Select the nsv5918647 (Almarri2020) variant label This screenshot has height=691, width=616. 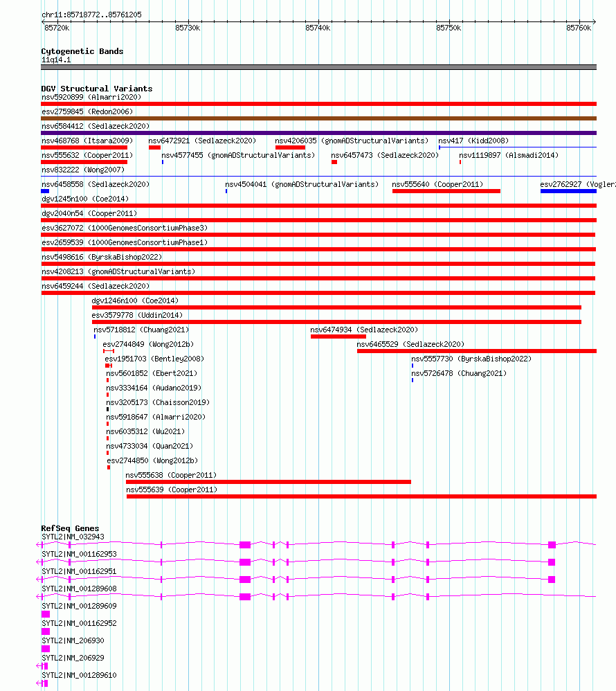(156, 417)
